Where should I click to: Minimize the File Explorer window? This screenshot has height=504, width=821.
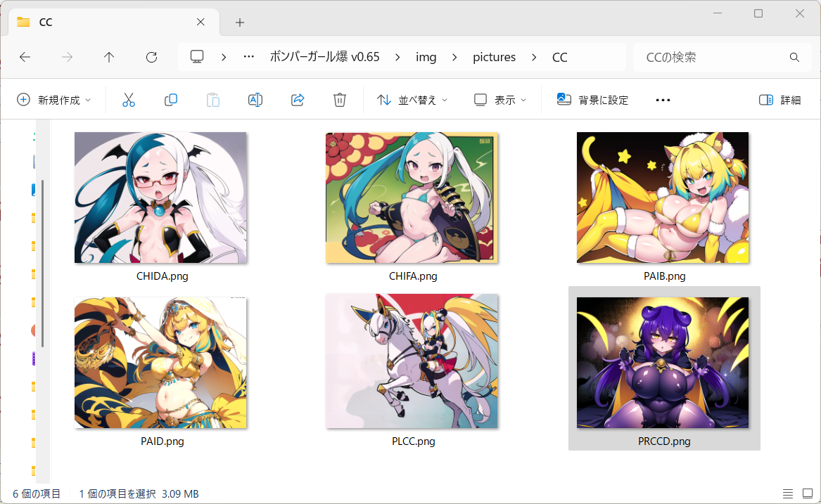pos(718,13)
